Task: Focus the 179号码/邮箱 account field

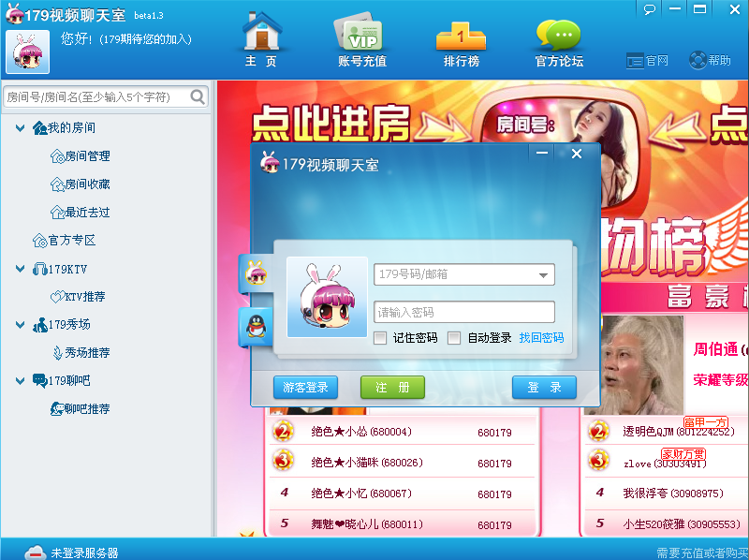Action: (464, 274)
